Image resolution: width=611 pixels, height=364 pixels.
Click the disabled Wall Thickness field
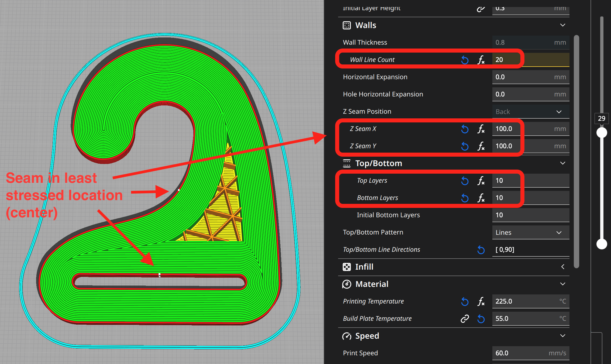point(531,43)
